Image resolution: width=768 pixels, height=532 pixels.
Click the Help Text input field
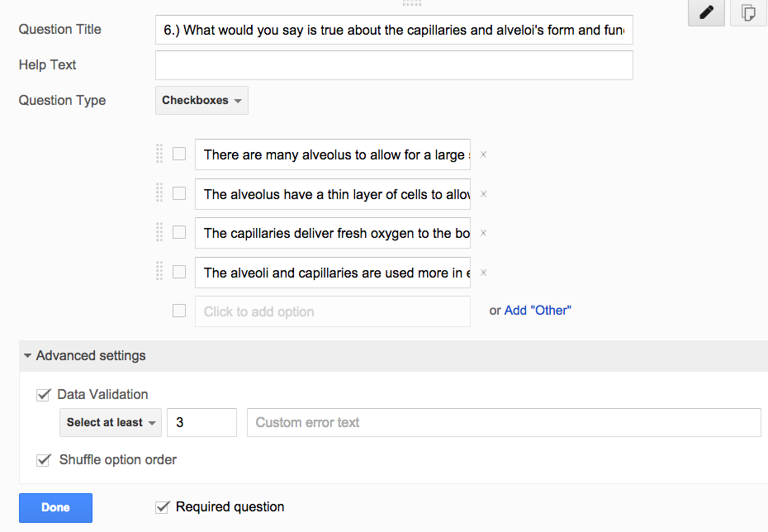[394, 65]
